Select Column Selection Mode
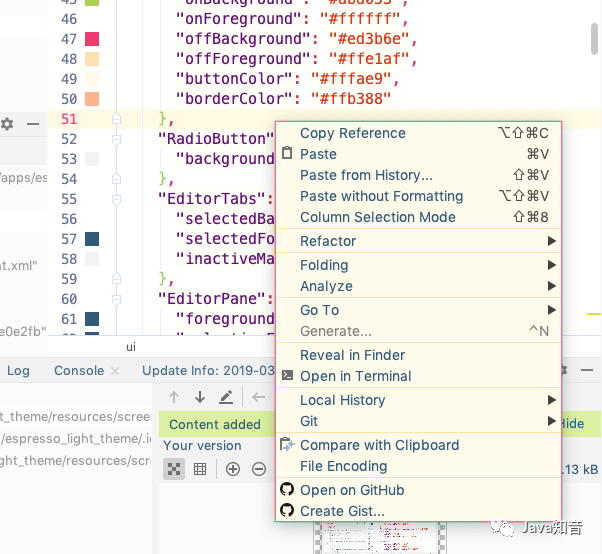This screenshot has height=554, width=602. click(x=418, y=217)
